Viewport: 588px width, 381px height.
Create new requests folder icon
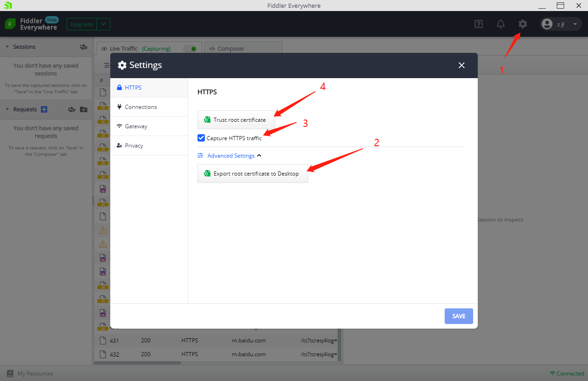[83, 109]
